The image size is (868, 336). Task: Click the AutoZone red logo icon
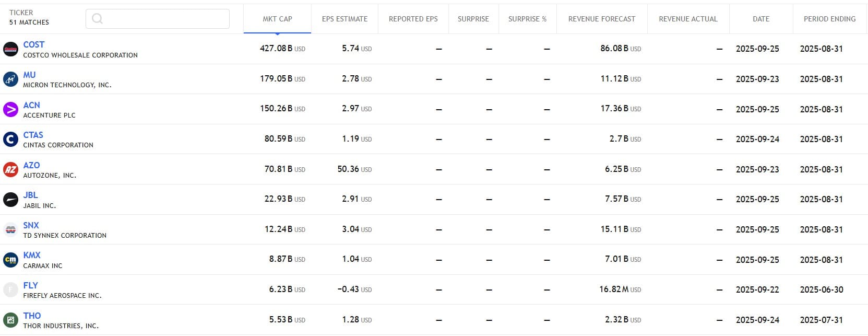[10, 169]
